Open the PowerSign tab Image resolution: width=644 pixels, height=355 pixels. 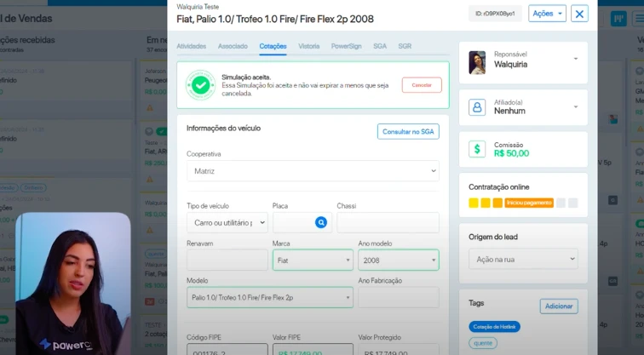click(346, 46)
